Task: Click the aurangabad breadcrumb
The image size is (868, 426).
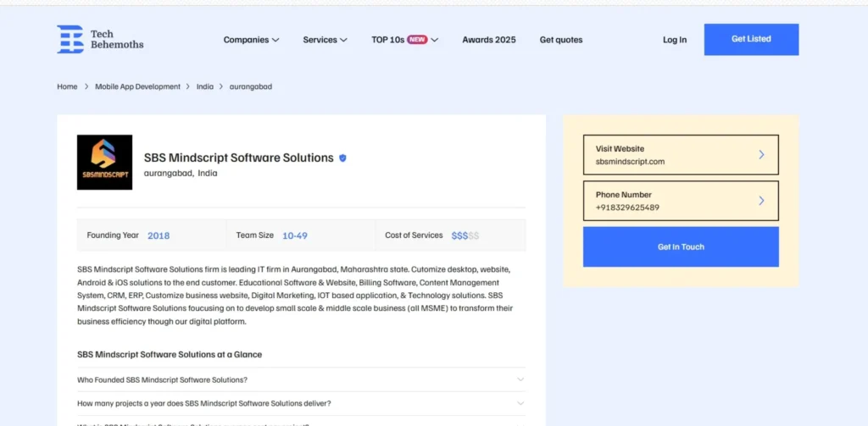Action: tap(251, 87)
